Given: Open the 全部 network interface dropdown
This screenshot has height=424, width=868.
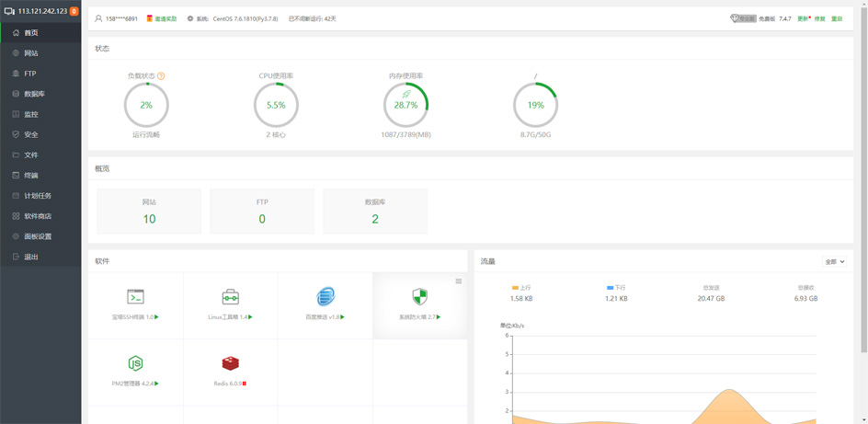Looking at the screenshot, I should 834,262.
